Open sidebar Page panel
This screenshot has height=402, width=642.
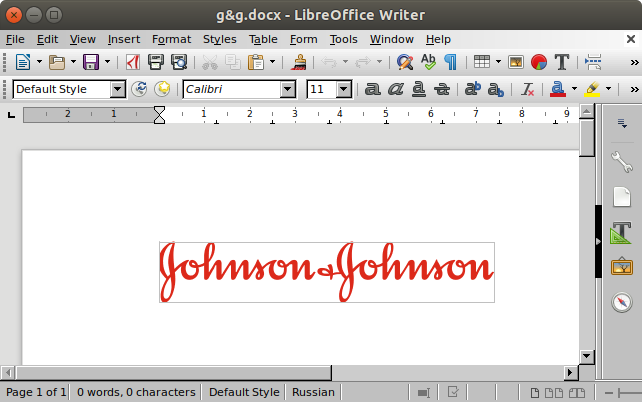coord(622,197)
